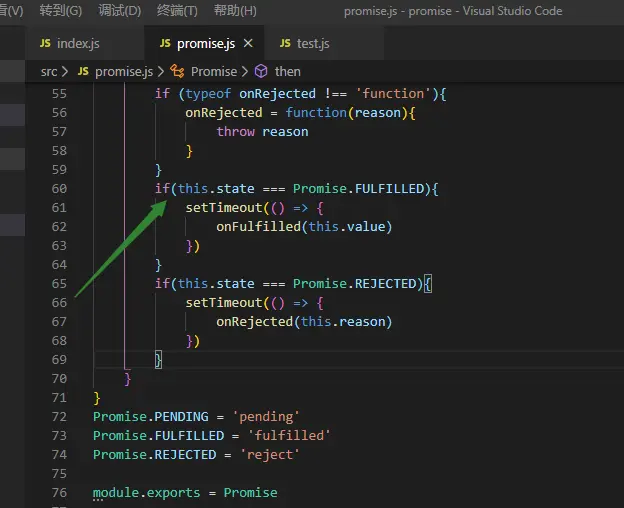Close the promise.js tab
The width and height of the screenshot is (624, 508).
tap(248, 43)
